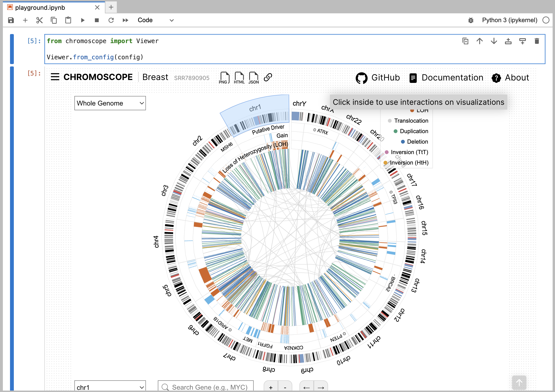The image size is (555, 392).
Task: Insert a new cell with the plus icon
Action: click(25, 20)
